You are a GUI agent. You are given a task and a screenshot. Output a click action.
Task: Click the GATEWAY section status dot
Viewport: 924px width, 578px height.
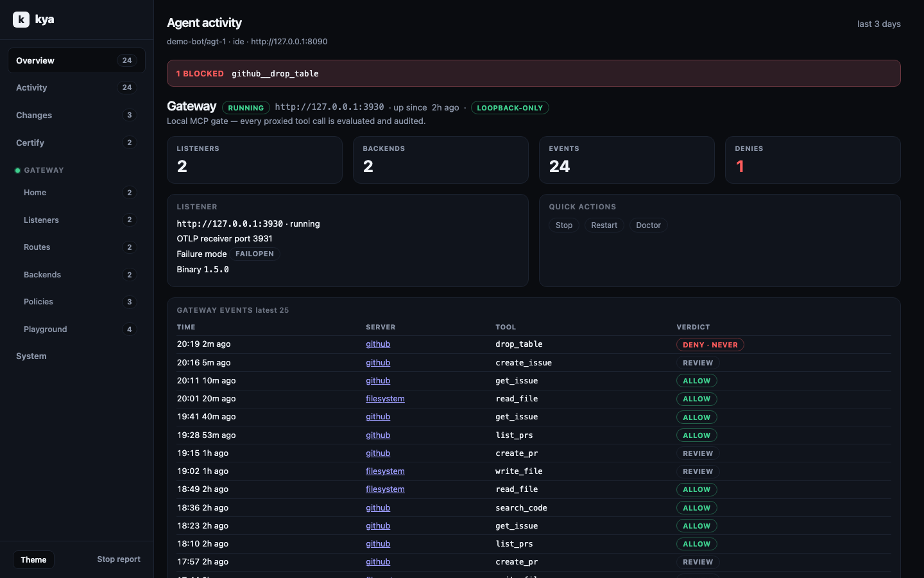coord(18,170)
